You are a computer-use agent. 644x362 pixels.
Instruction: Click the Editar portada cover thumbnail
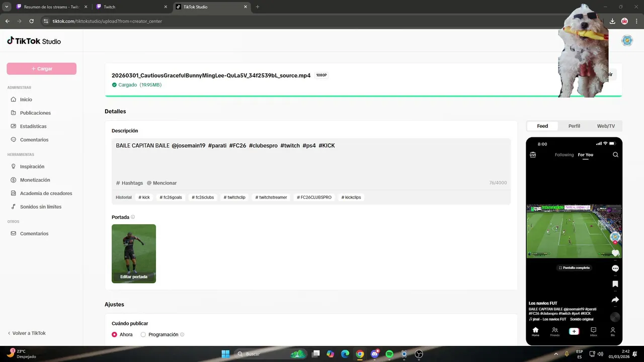coord(134,254)
